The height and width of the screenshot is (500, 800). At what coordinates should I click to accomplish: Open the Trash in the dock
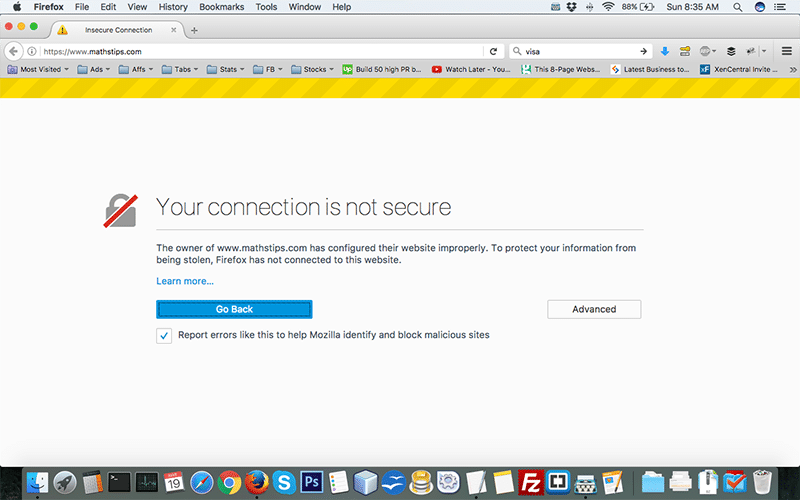[x=762, y=482]
